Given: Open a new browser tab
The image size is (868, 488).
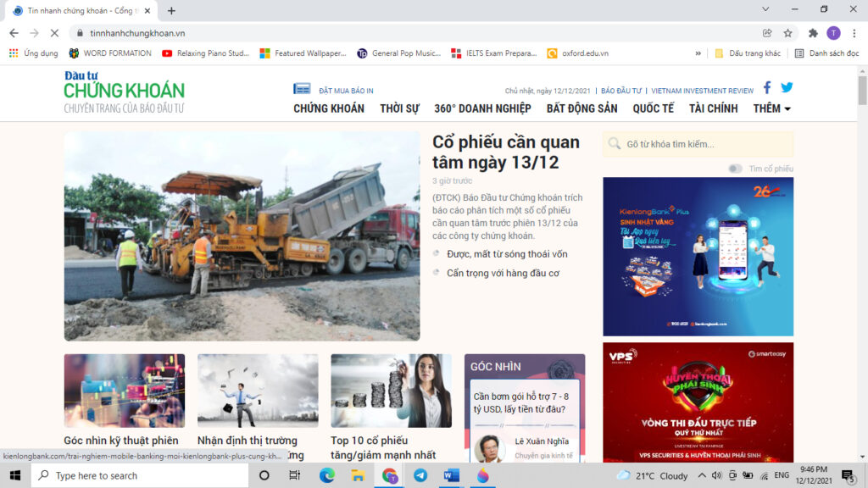Looking at the screenshot, I should [x=171, y=10].
